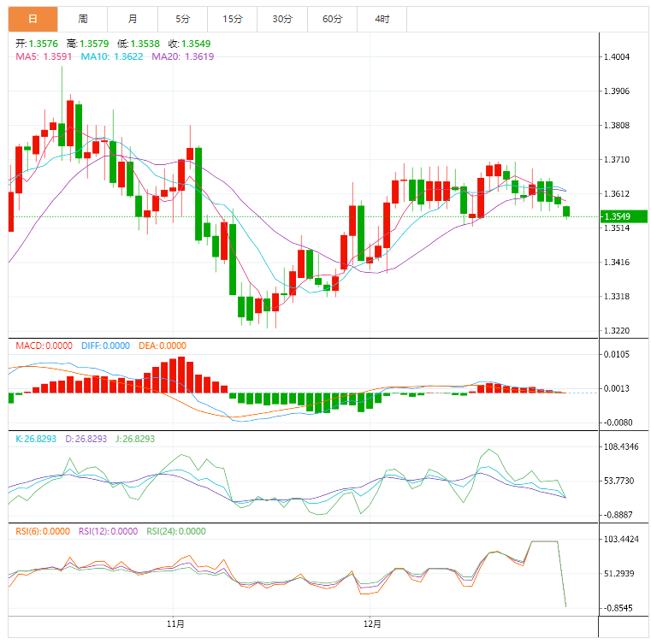The width and height of the screenshot is (651, 644).
Task: Open the 15分 timeframe tab
Action: (233, 19)
